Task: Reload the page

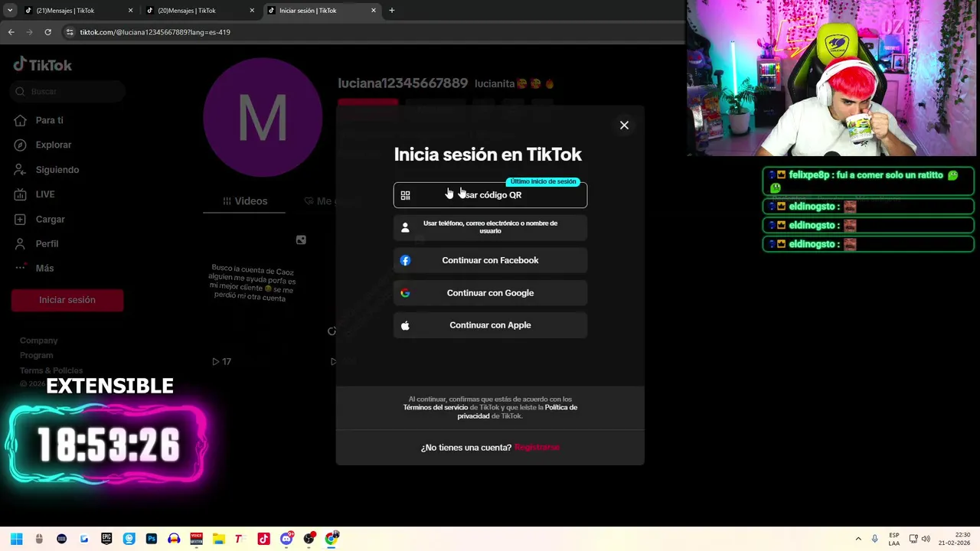Action: (x=47, y=32)
